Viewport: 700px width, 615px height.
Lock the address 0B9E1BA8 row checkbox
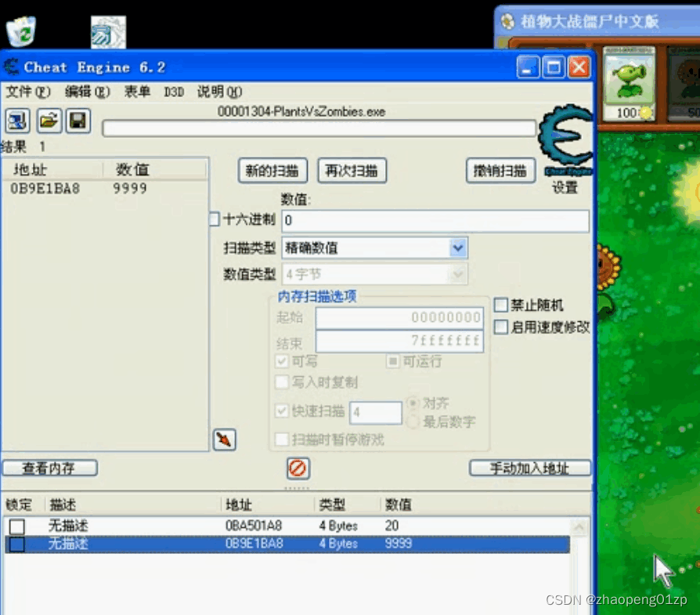pyautogui.click(x=17, y=544)
